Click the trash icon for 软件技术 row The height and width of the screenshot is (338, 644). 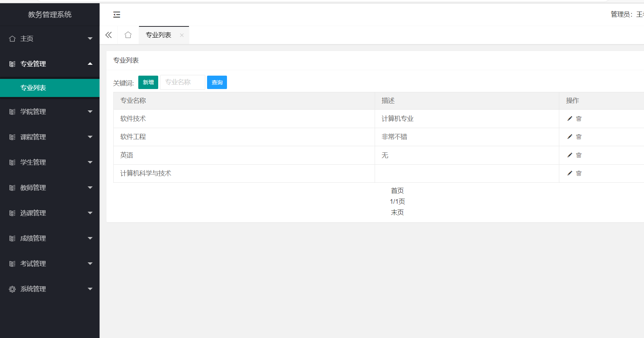(x=578, y=119)
